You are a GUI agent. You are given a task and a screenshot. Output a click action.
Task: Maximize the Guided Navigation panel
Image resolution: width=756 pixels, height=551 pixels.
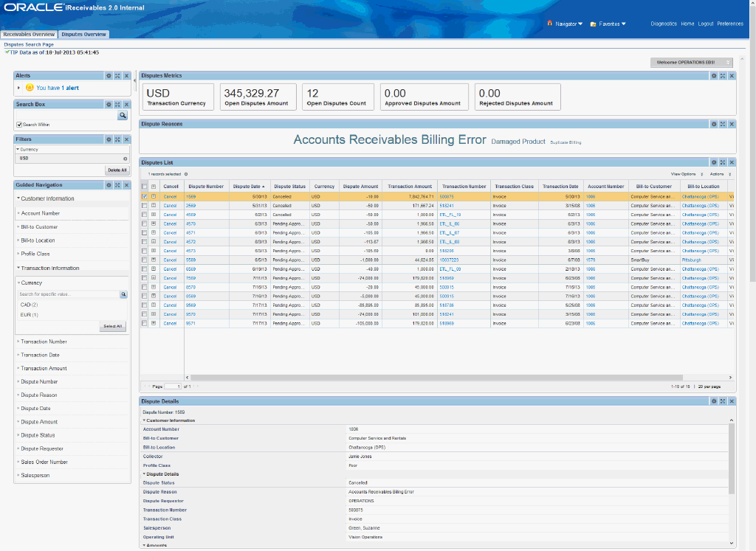click(x=117, y=185)
